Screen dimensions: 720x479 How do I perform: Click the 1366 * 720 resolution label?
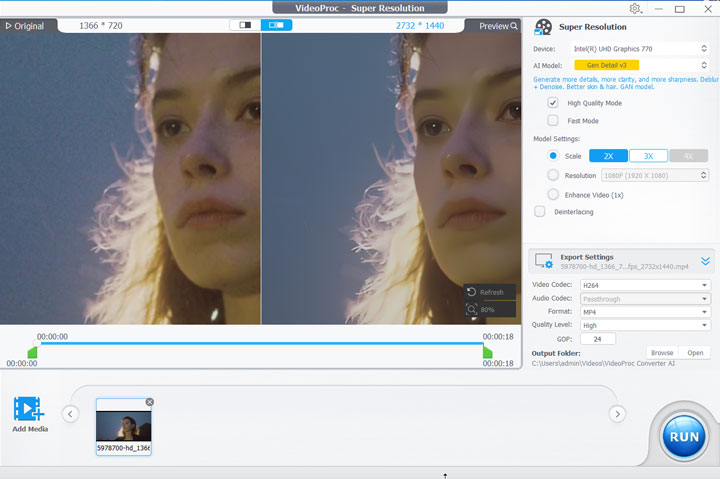click(101, 26)
